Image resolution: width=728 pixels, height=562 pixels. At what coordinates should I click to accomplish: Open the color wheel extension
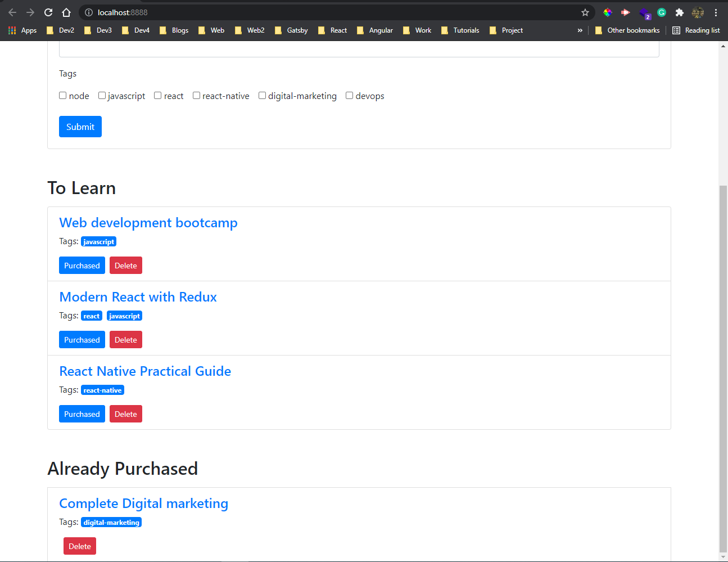point(608,12)
